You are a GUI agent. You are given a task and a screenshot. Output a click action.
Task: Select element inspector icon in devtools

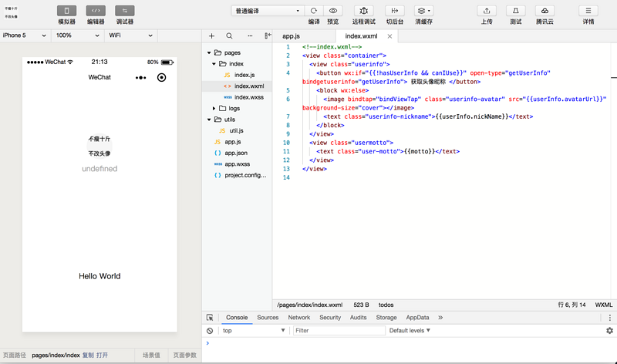tap(210, 318)
